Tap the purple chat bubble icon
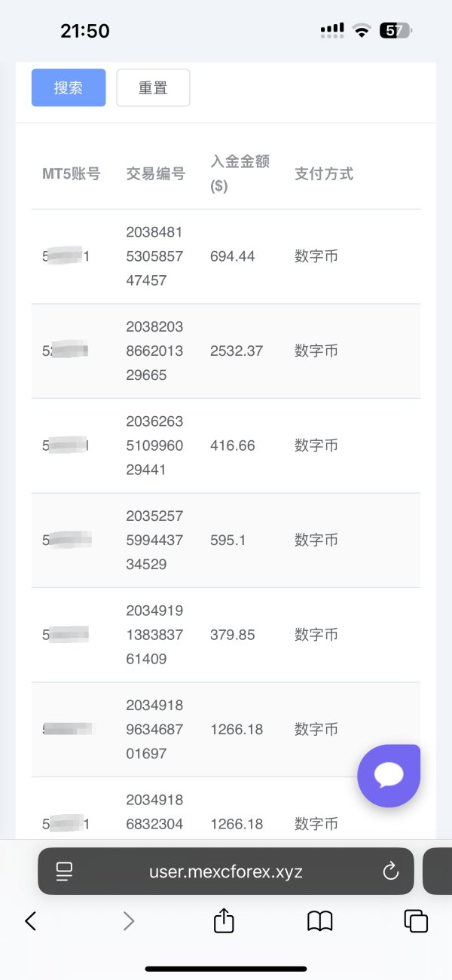452x980 pixels. [389, 775]
